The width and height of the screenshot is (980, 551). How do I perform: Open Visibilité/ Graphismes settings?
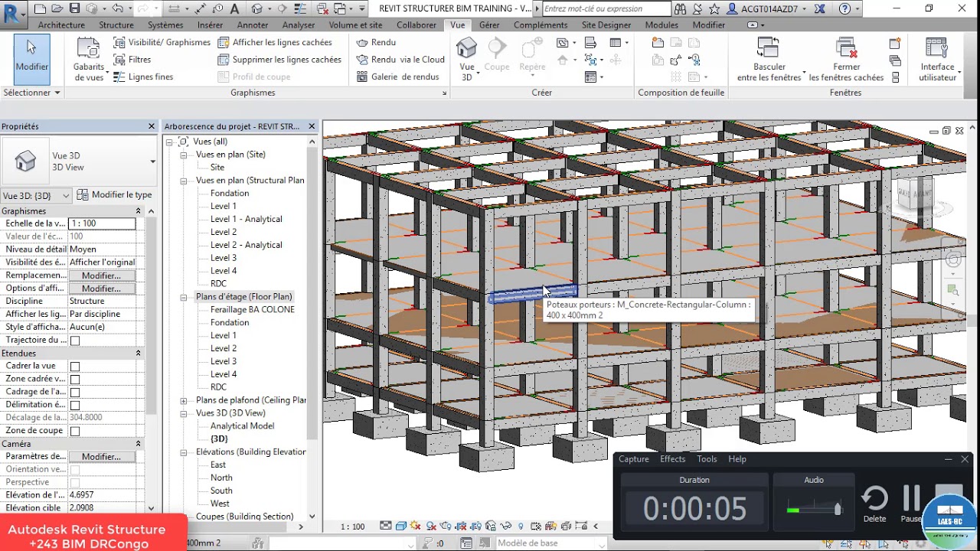tap(162, 42)
